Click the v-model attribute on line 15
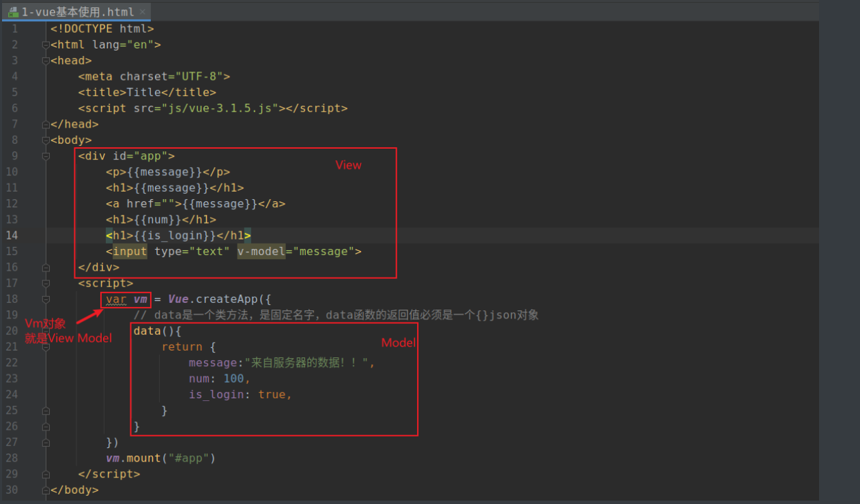 [261, 252]
